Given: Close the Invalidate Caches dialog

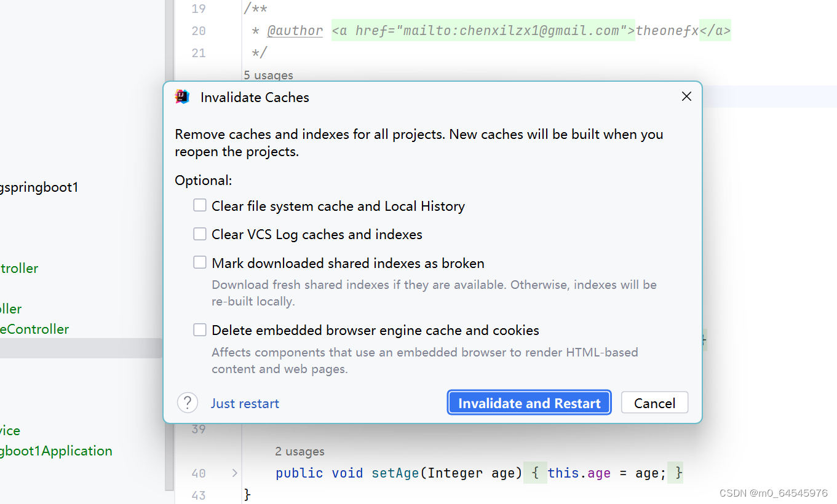Looking at the screenshot, I should coord(686,96).
